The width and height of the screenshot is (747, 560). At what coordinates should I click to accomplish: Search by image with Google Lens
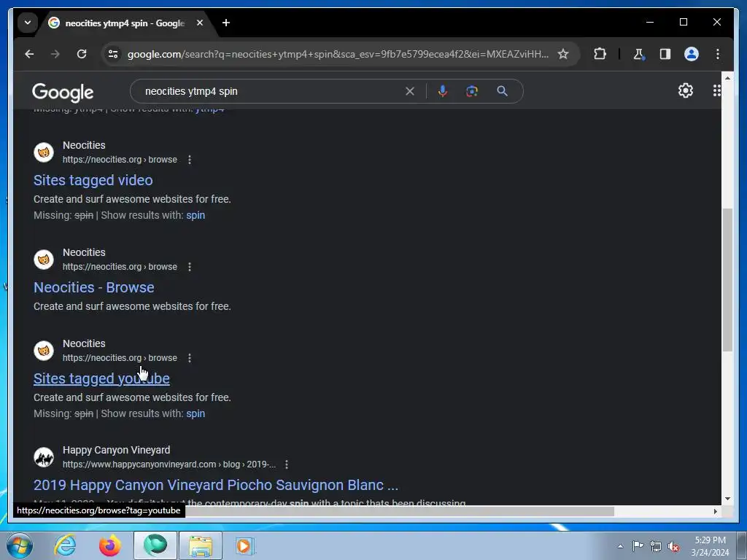pos(472,91)
